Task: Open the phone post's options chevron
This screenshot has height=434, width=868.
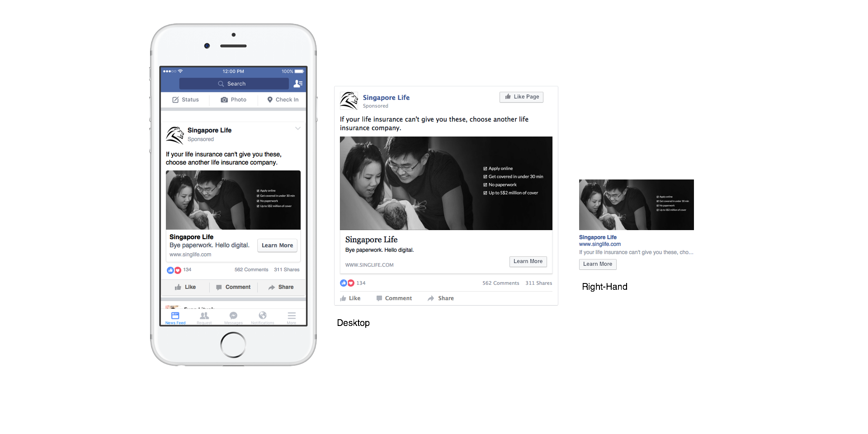Action: pos(298,128)
